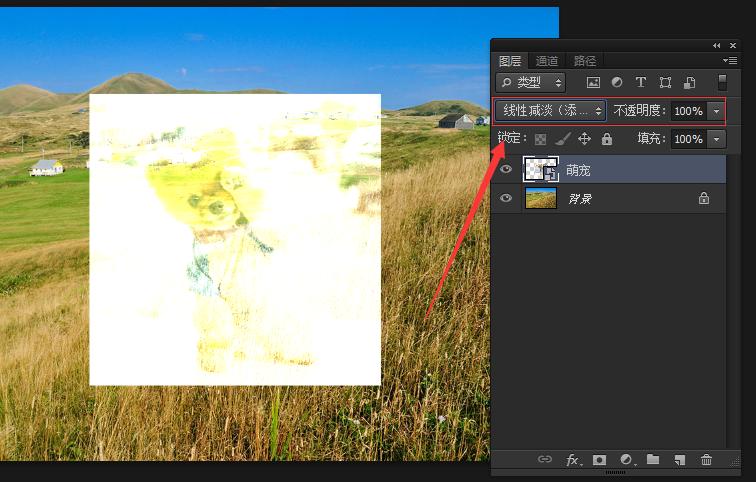Viewport: 756px width, 482px height.
Task: Lock transparent pixels icon
Action: pos(540,139)
